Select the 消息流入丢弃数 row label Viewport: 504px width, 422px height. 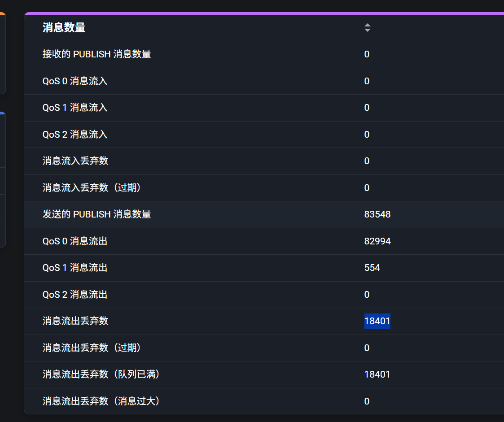75,161
